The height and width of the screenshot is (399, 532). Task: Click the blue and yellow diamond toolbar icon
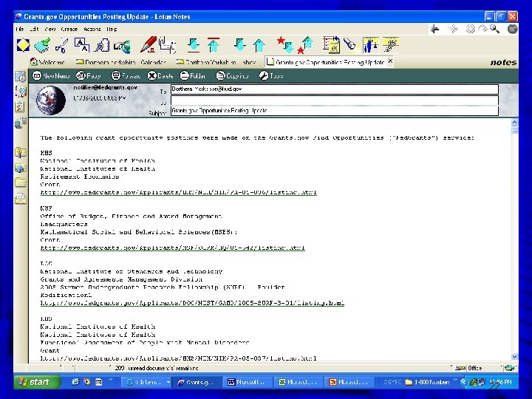coord(23,45)
